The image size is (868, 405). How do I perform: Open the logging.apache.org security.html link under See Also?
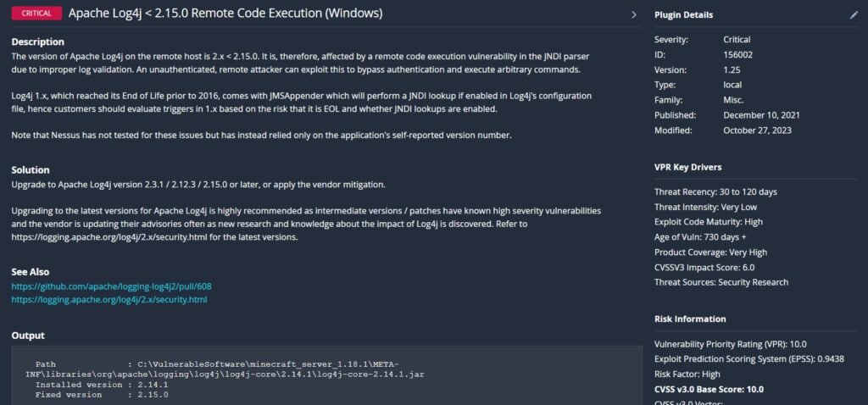tap(108, 300)
